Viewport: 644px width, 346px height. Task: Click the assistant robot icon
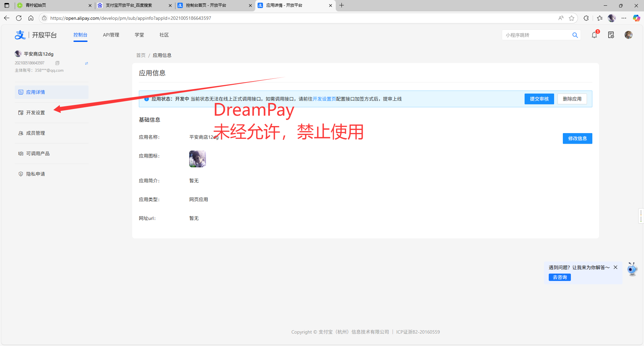pos(632,269)
